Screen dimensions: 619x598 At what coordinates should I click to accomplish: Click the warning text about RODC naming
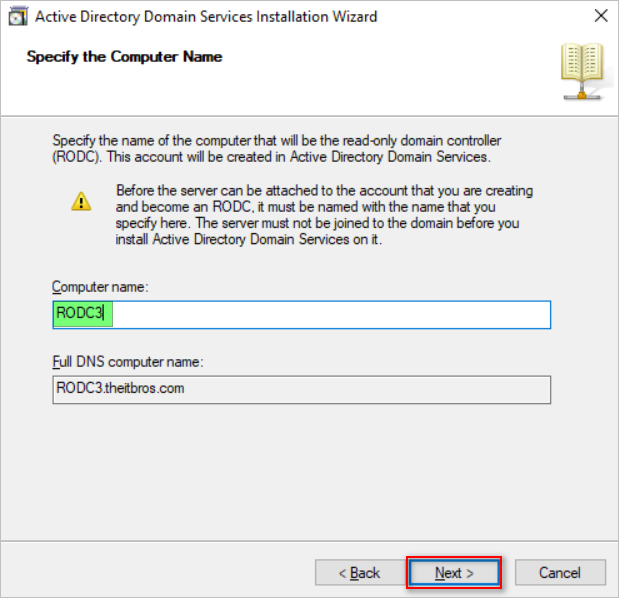click(324, 215)
